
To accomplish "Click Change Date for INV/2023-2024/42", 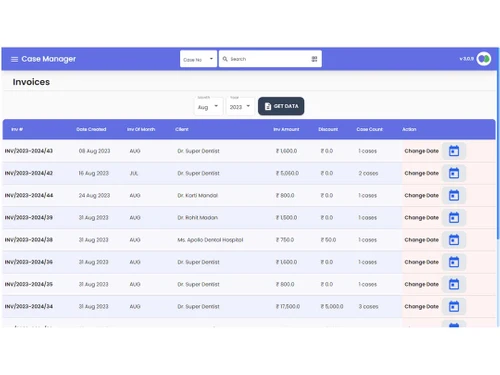I will [x=421, y=173].
